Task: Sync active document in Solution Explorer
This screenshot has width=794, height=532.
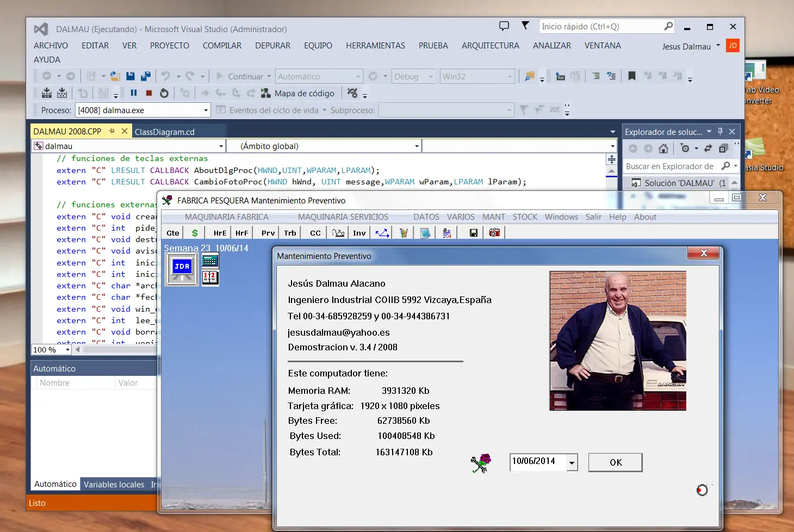Action: coord(708,148)
